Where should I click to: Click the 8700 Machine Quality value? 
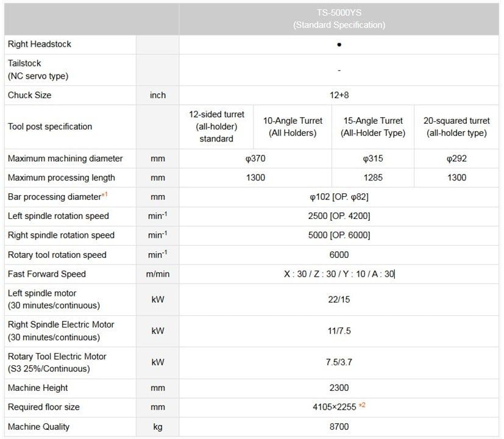[339, 427]
